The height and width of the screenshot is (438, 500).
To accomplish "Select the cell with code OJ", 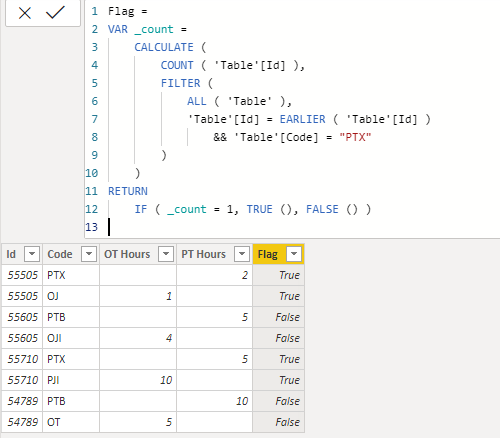I will [x=71, y=296].
